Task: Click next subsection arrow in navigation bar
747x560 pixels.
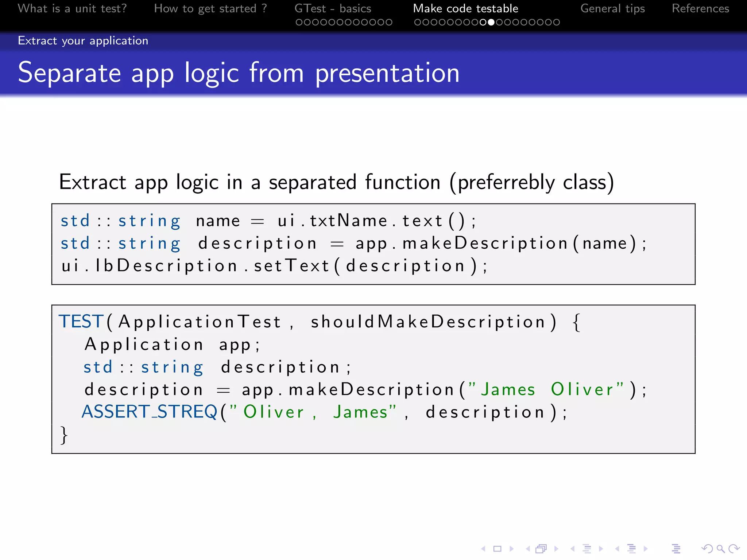Action: coord(601,549)
